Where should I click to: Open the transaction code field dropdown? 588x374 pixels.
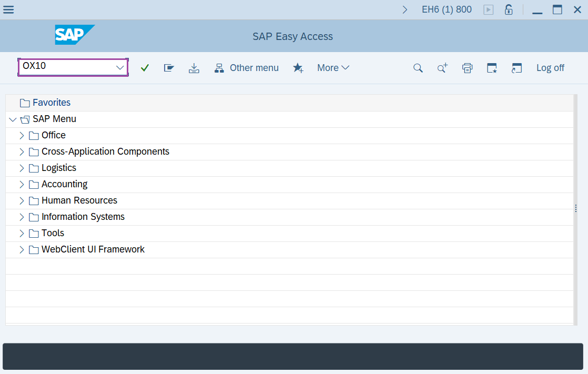pyautogui.click(x=121, y=67)
